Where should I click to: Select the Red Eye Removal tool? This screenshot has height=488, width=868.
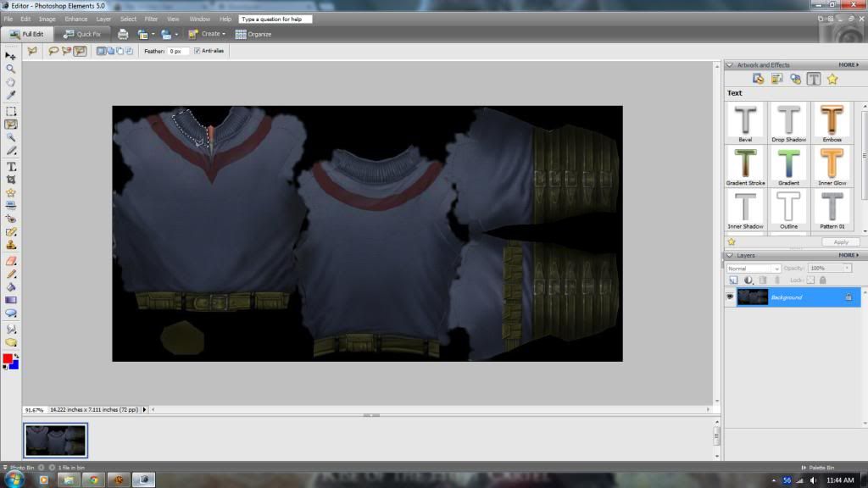(10, 219)
